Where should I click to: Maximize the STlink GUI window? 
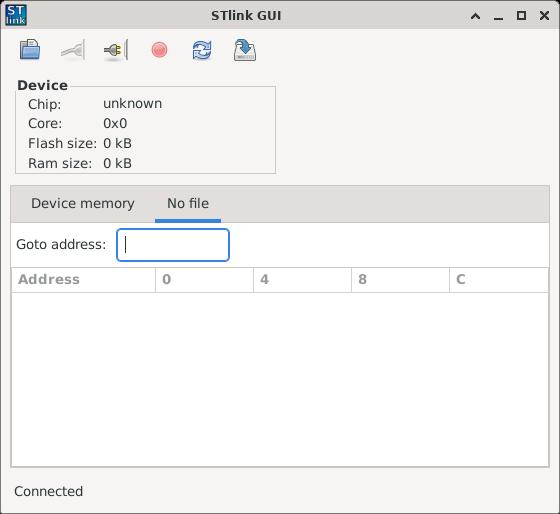pos(521,16)
